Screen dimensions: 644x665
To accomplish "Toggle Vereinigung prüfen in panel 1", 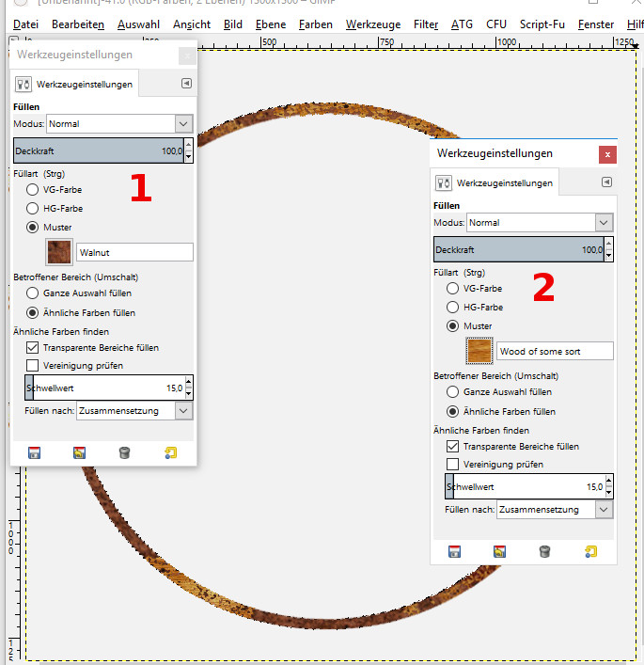I will point(32,366).
